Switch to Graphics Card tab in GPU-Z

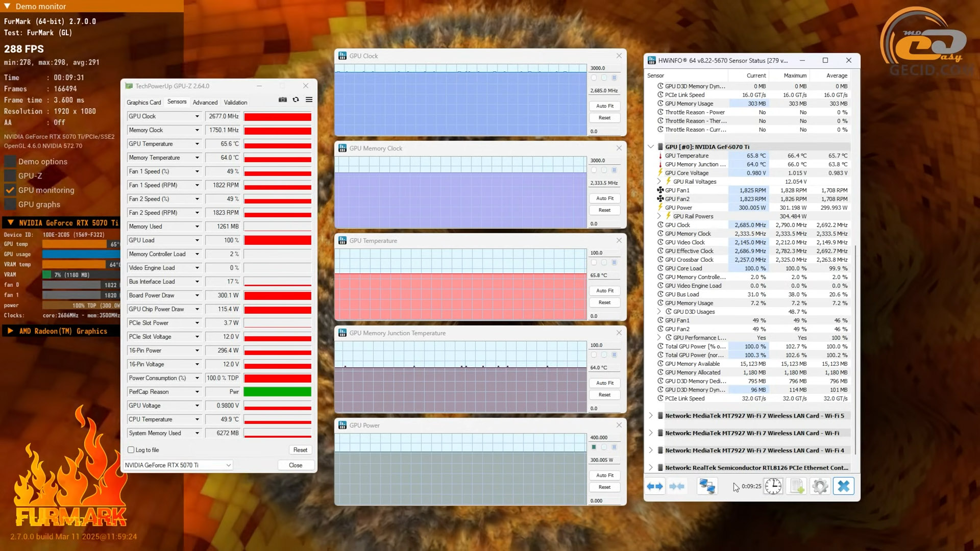pyautogui.click(x=144, y=103)
